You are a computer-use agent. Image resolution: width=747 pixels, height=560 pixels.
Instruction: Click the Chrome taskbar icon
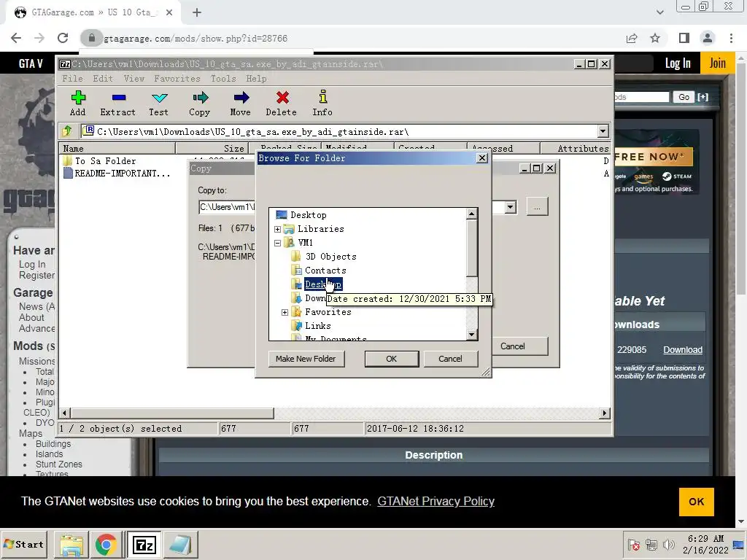(x=107, y=544)
